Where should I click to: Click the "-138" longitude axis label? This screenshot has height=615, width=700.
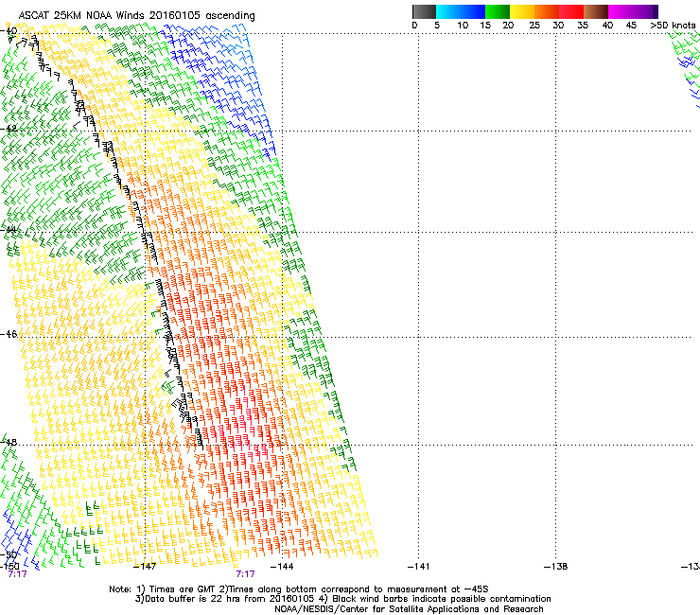pos(556,567)
